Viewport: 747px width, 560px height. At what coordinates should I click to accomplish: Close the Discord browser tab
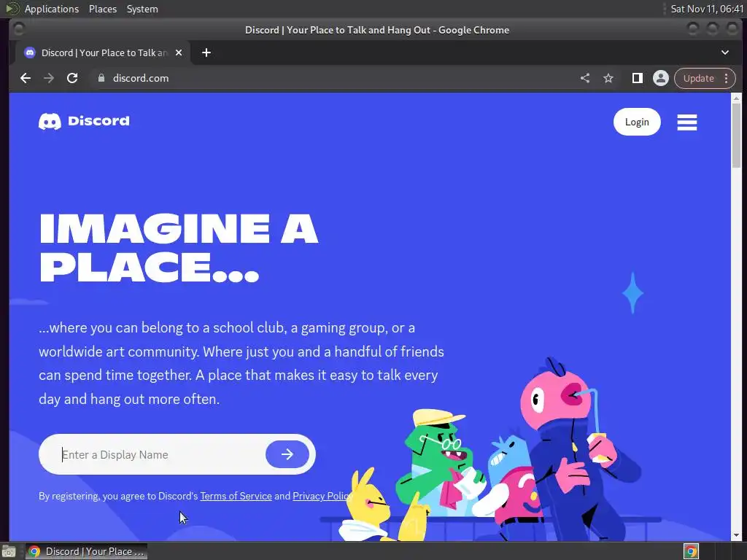pyautogui.click(x=179, y=52)
